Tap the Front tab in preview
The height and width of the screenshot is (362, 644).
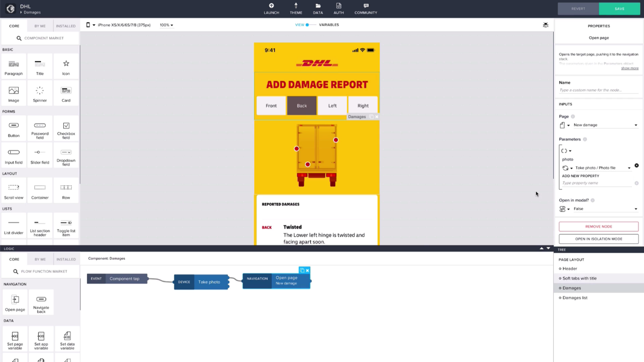(x=271, y=106)
